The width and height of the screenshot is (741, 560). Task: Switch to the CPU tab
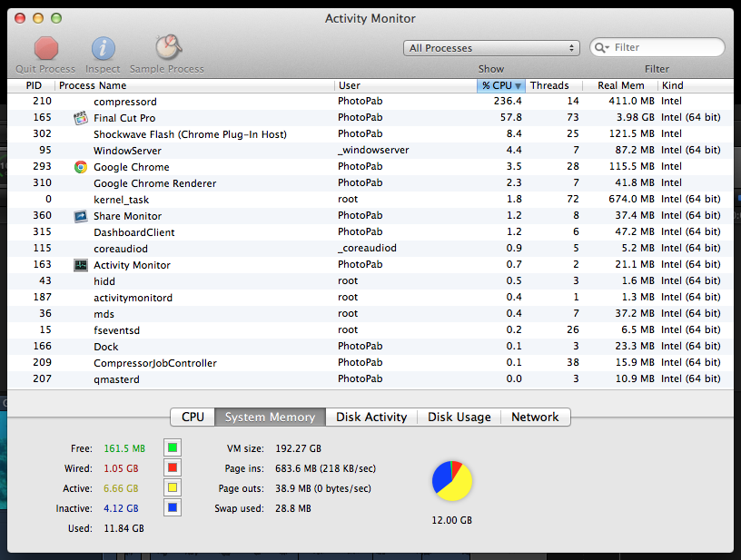click(x=193, y=417)
